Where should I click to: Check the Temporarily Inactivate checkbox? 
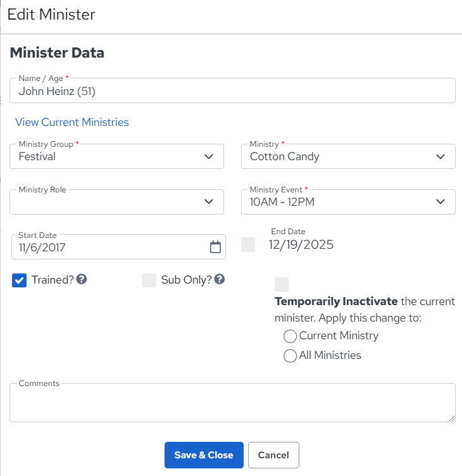282,284
